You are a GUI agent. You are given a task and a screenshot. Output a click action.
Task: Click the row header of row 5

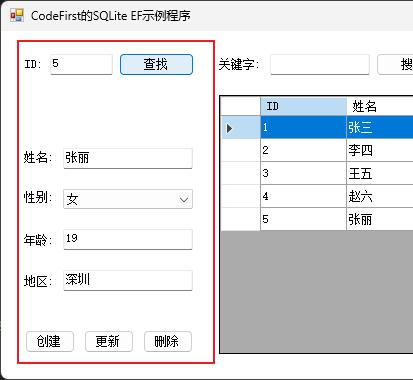[241, 219]
